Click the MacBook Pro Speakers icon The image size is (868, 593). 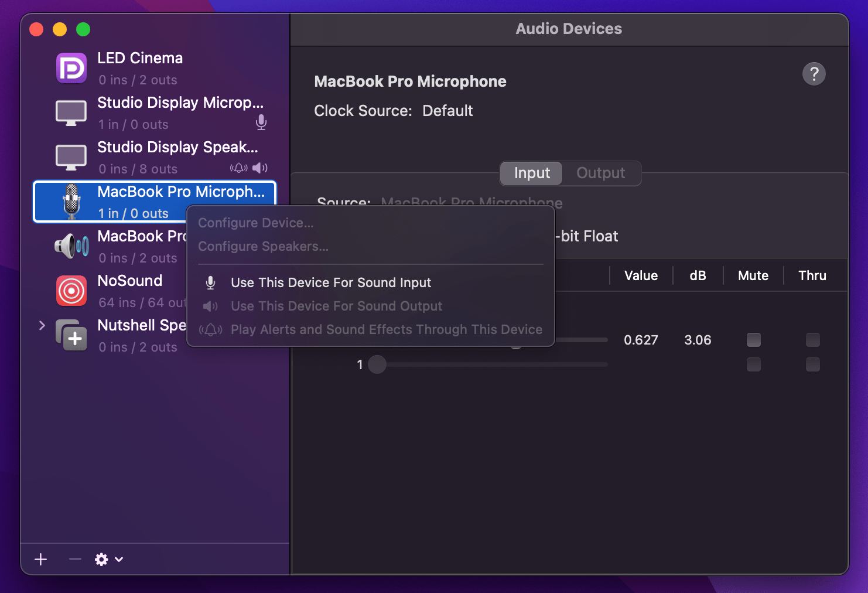pyautogui.click(x=71, y=246)
